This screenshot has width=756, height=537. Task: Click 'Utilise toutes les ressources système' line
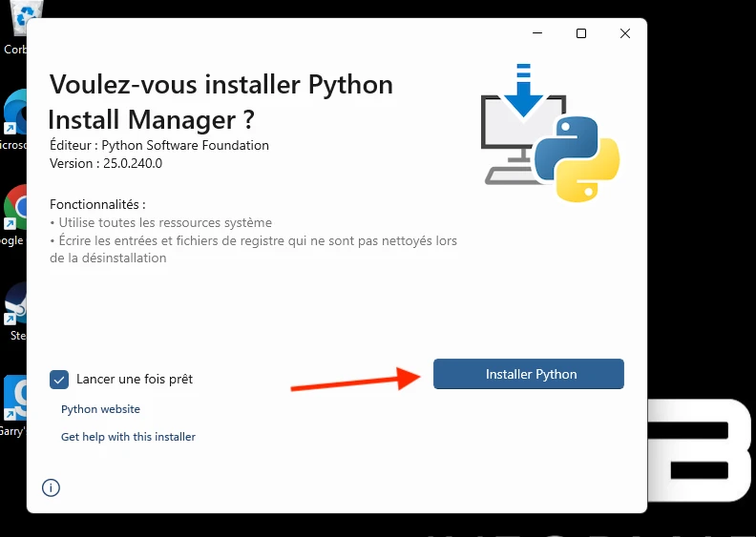coord(164,222)
